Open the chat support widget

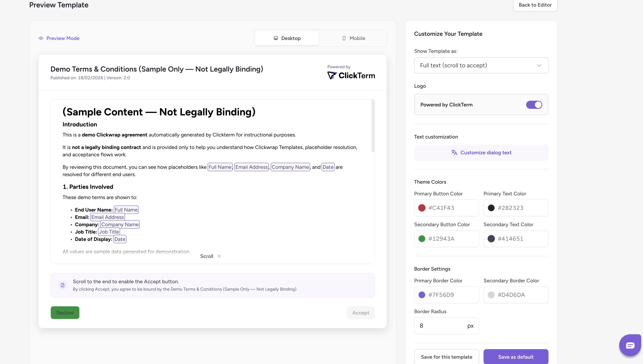pyautogui.click(x=630, y=345)
